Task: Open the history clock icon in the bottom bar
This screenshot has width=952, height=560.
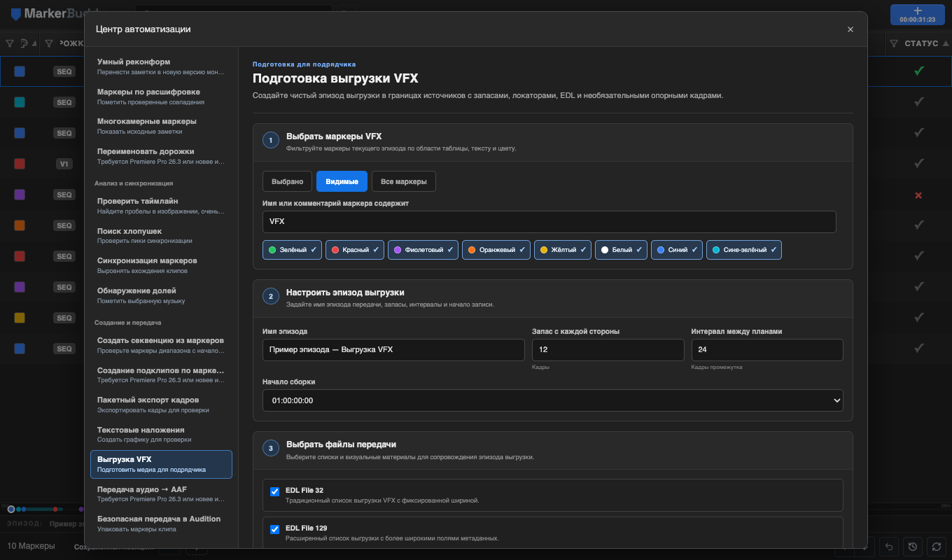Action: coord(912,546)
